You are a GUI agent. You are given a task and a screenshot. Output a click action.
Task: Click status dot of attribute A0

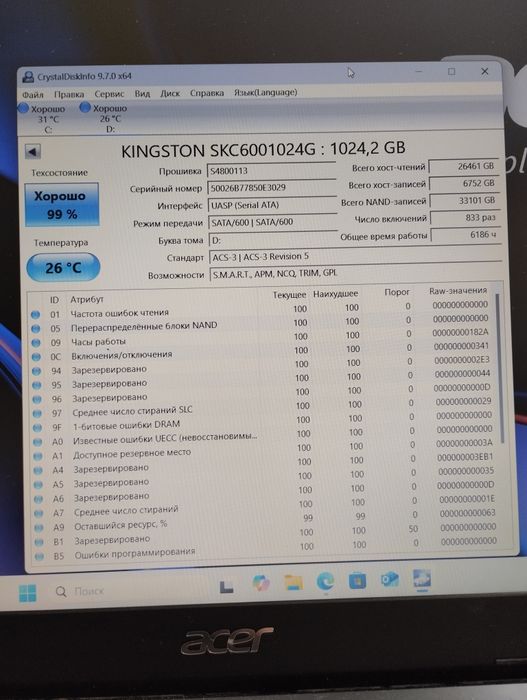(38, 442)
